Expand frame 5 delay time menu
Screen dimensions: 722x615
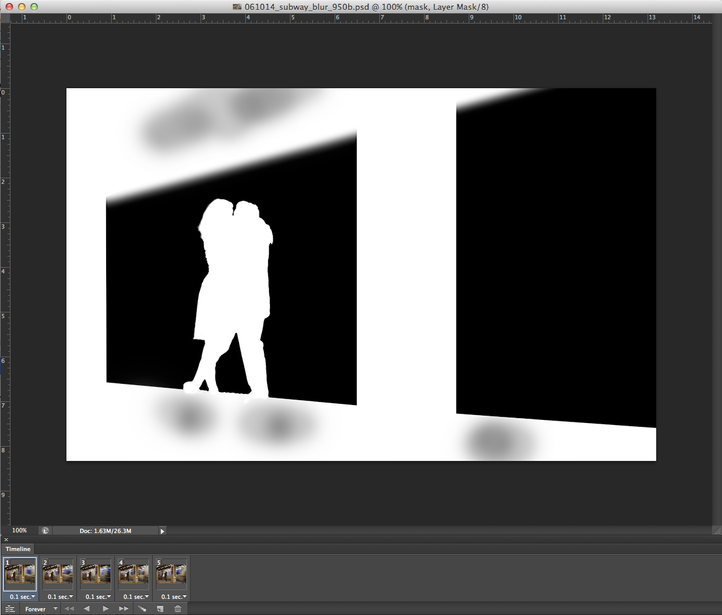point(171,596)
